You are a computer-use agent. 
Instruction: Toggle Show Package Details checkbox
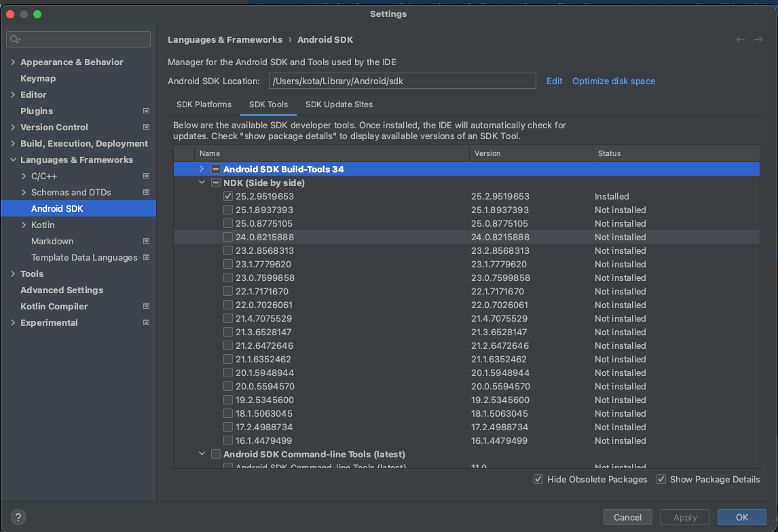coord(661,479)
